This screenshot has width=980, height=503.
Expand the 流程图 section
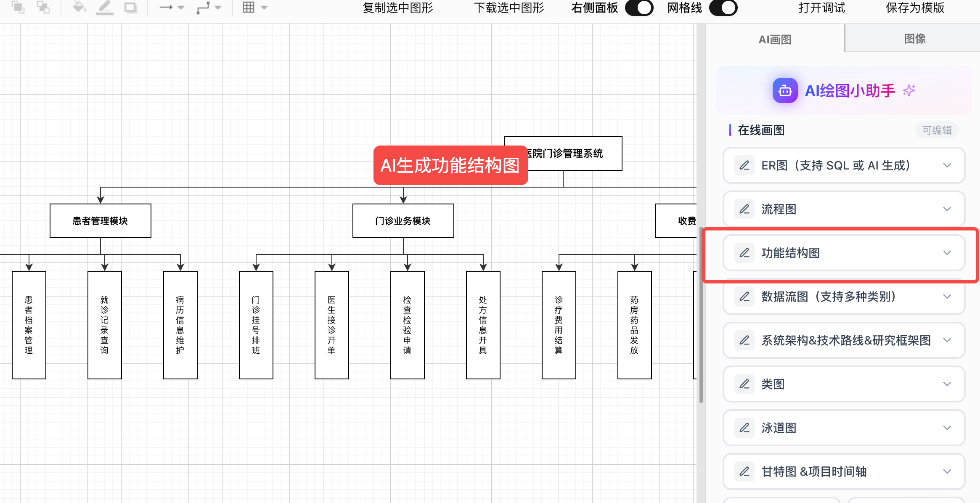pyautogui.click(x=947, y=209)
